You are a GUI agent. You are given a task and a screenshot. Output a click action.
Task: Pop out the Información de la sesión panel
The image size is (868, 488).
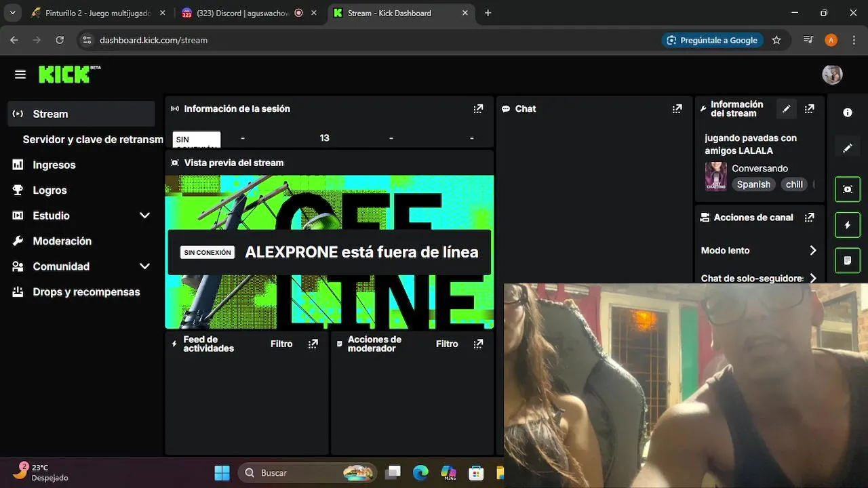click(478, 108)
